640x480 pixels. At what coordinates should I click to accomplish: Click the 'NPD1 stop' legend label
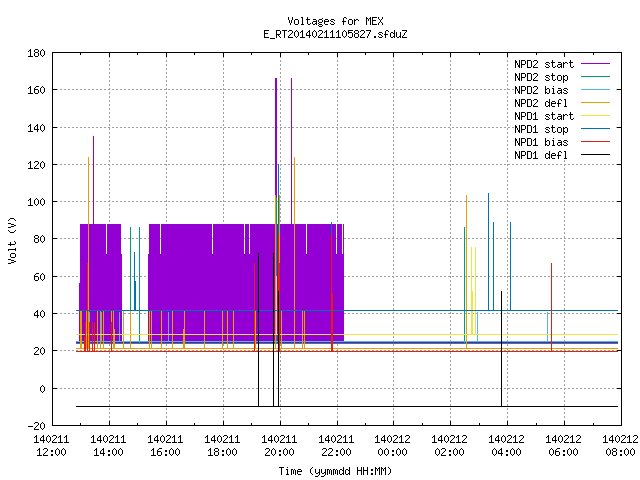tap(541, 129)
